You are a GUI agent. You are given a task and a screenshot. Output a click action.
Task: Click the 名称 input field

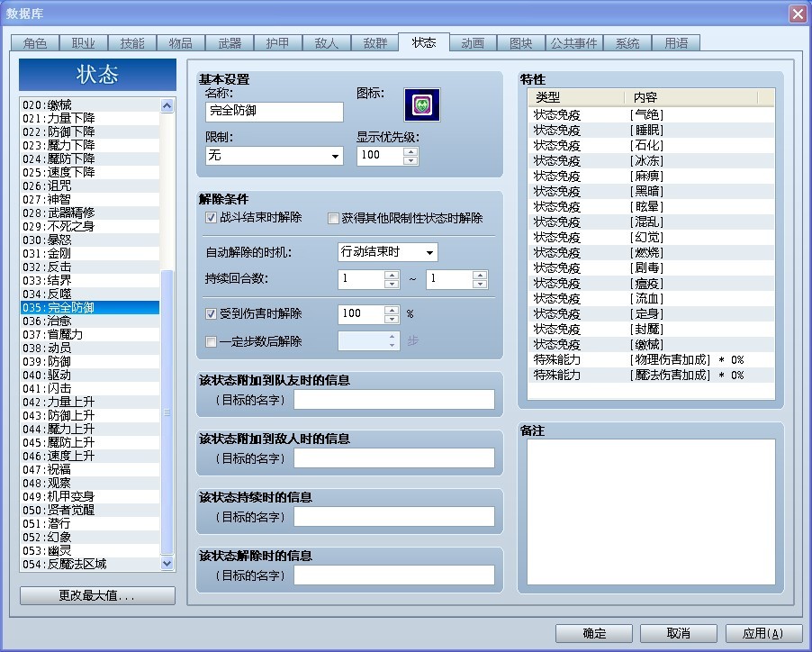click(x=274, y=112)
